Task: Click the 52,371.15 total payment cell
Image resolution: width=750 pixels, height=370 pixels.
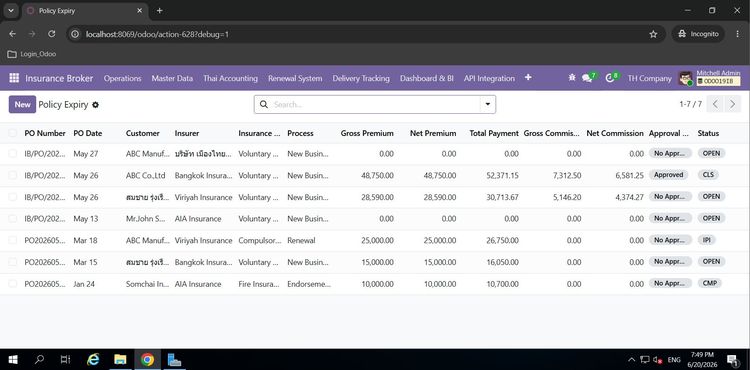Action: click(502, 175)
